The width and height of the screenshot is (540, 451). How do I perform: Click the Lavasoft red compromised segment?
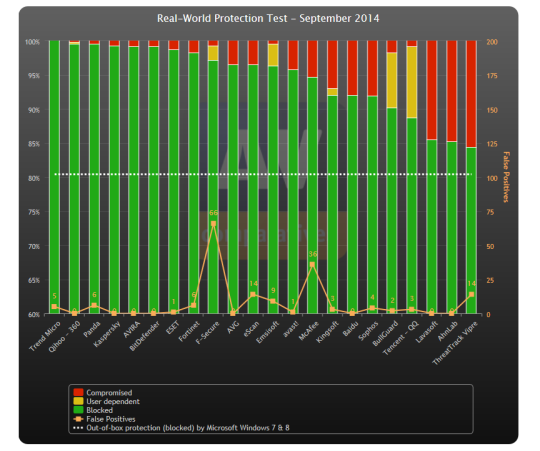point(432,90)
